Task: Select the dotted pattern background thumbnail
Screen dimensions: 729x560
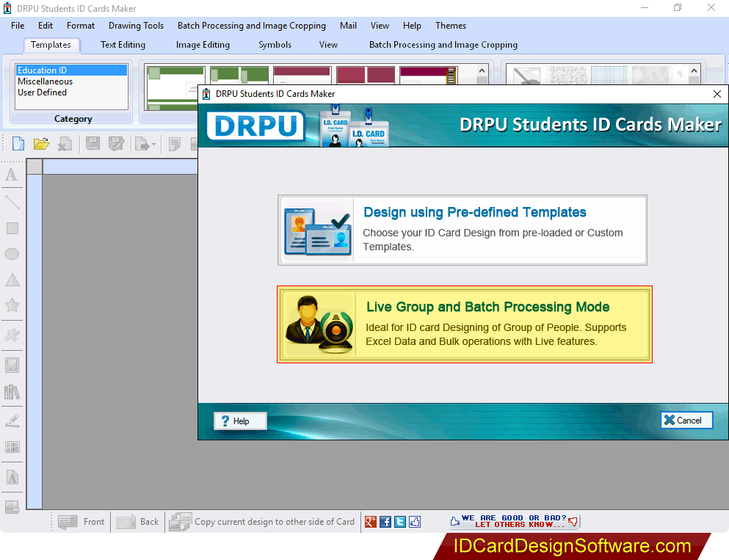Action: [x=568, y=76]
